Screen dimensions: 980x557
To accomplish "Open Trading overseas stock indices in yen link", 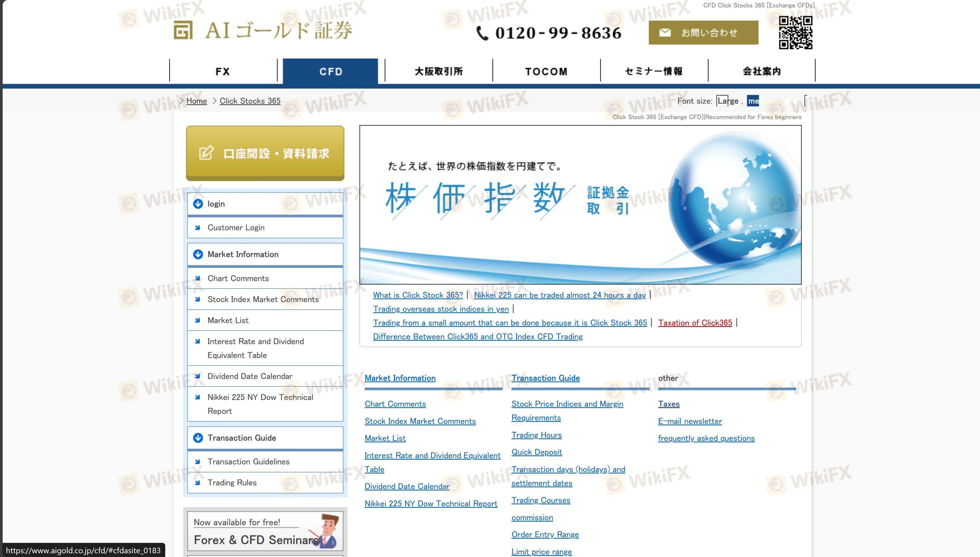I will click(441, 309).
